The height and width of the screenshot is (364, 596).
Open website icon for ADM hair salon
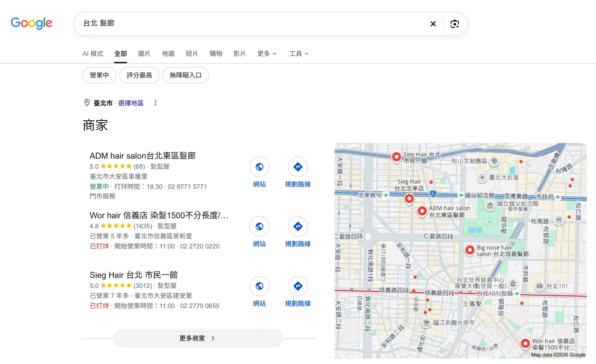click(259, 167)
